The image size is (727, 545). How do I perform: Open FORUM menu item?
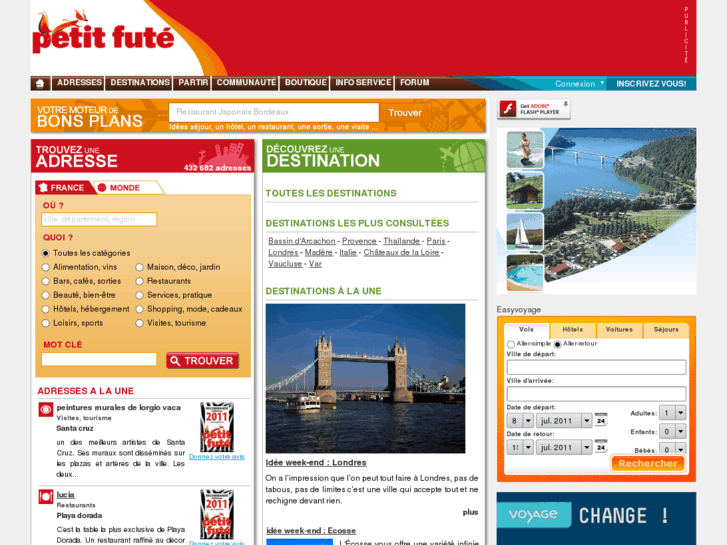[415, 83]
